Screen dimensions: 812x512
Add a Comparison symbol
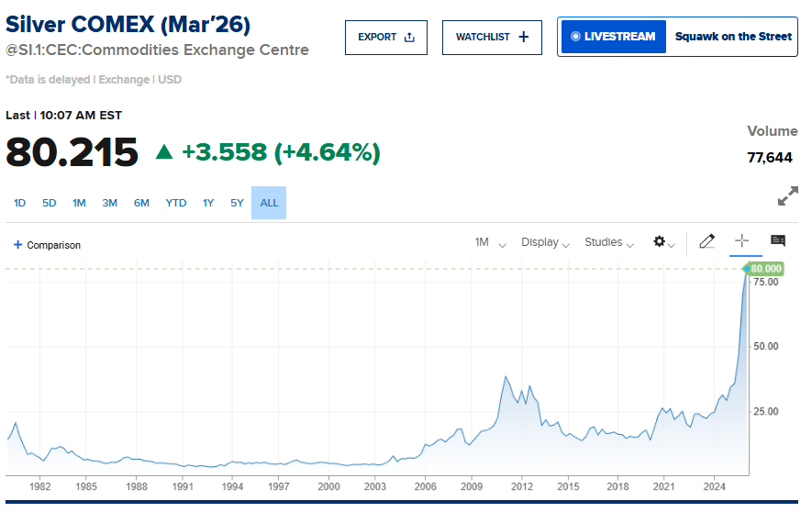point(47,245)
